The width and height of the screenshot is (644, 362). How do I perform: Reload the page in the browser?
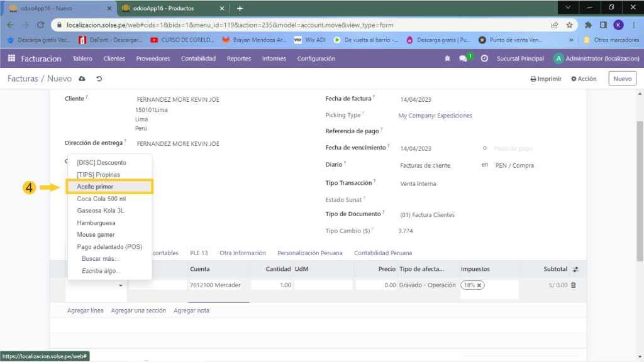click(41, 25)
